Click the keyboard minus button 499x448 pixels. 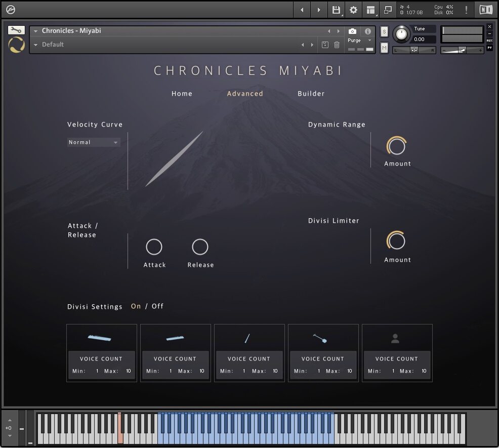click(x=22, y=429)
